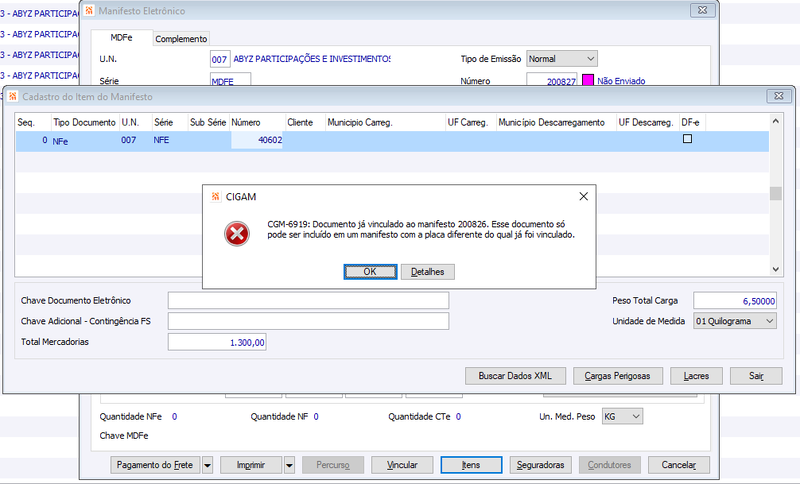Click the Seguradoras button
This screenshot has height=484, width=800.
(x=540, y=465)
